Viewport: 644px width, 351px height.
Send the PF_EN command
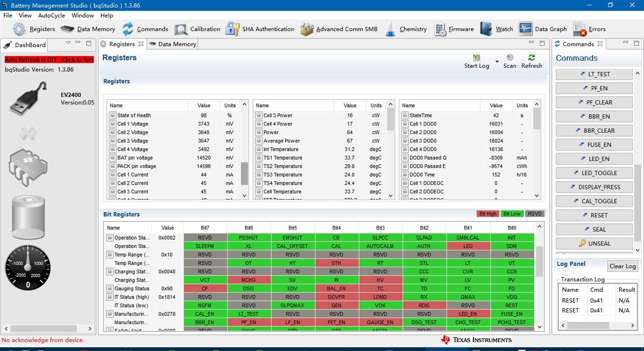tap(594, 88)
